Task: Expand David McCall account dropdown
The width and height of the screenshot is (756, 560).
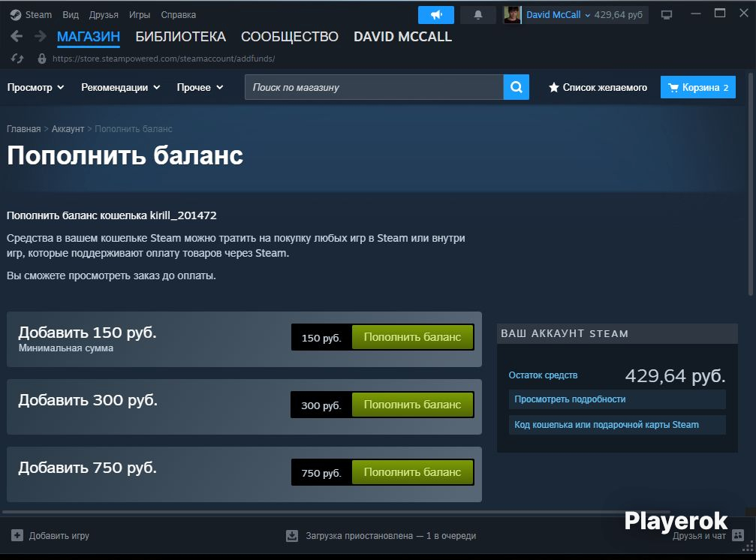Action: pos(558,15)
